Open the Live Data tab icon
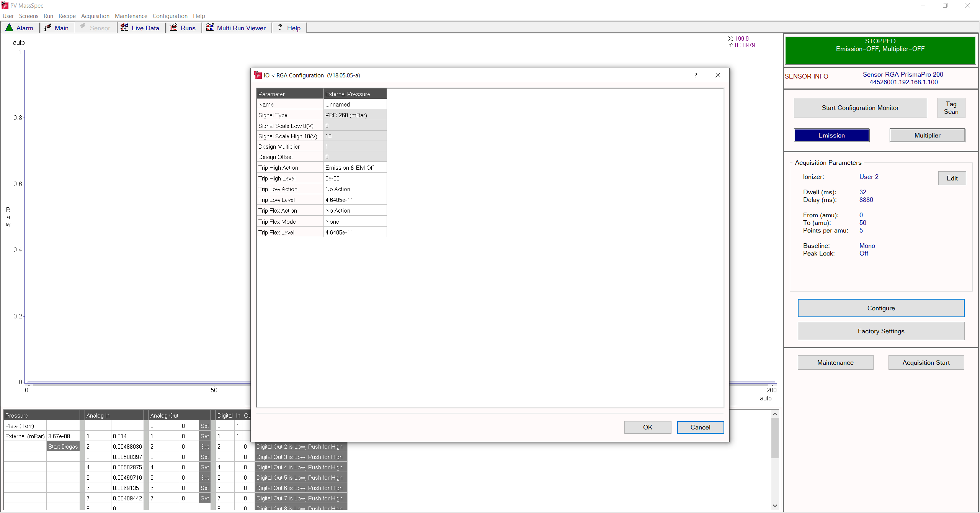This screenshot has width=980, height=513. [x=124, y=28]
